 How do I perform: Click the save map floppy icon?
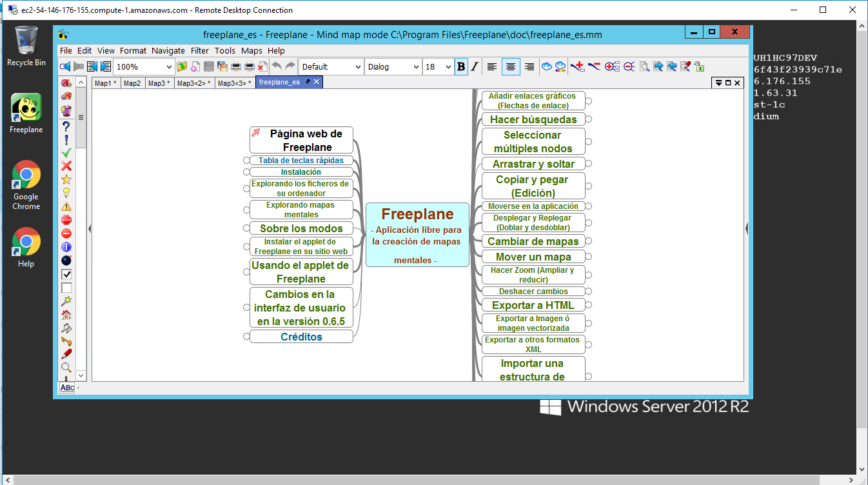tap(209, 66)
